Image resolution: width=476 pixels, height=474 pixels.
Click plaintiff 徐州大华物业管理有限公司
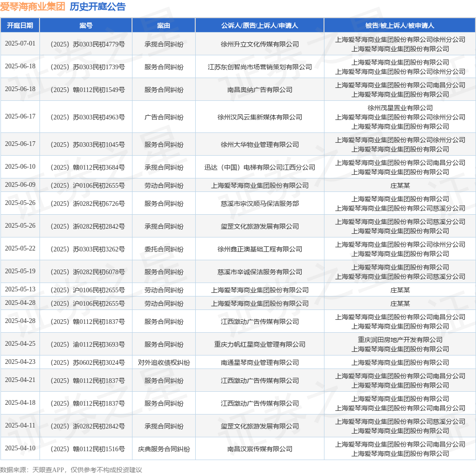coord(260,145)
